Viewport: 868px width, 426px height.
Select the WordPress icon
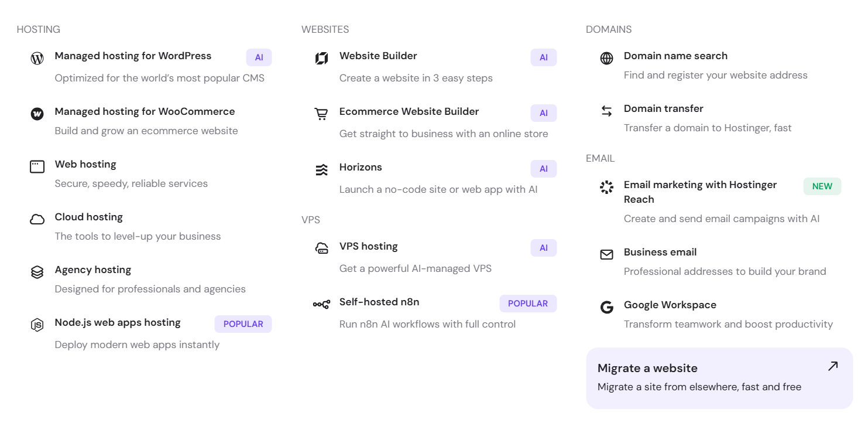click(37, 58)
